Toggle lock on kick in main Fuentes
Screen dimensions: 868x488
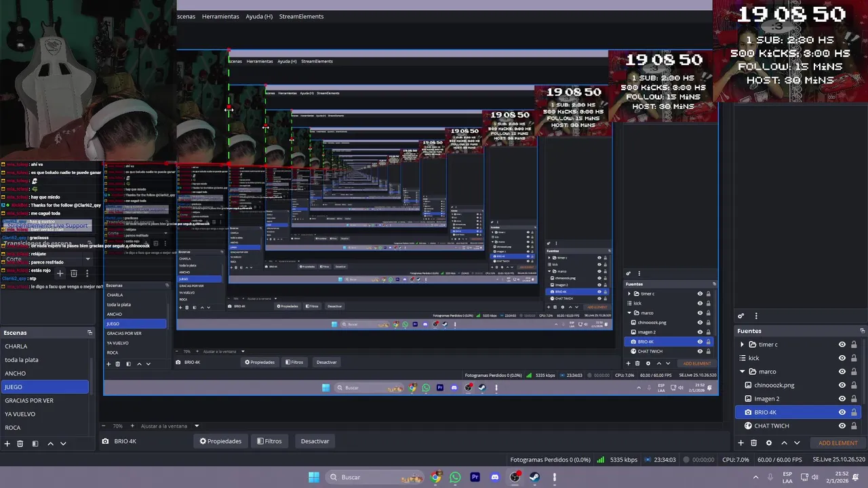(854, 358)
